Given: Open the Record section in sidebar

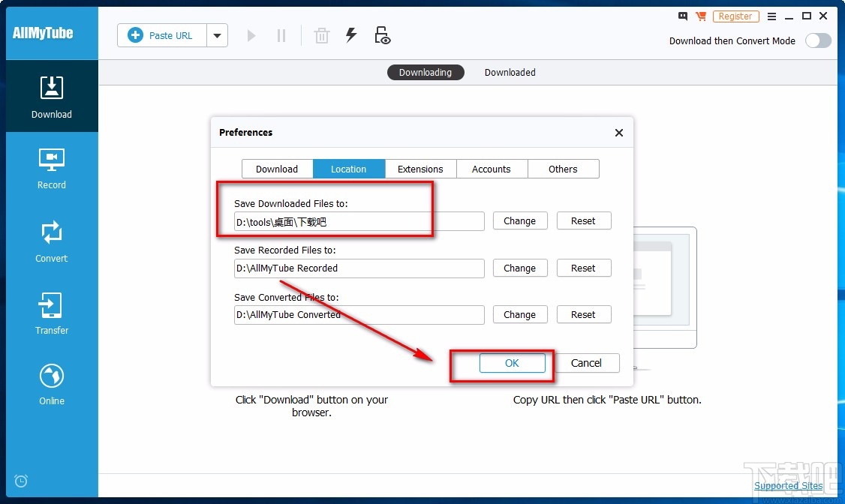Looking at the screenshot, I should pyautogui.click(x=52, y=169).
